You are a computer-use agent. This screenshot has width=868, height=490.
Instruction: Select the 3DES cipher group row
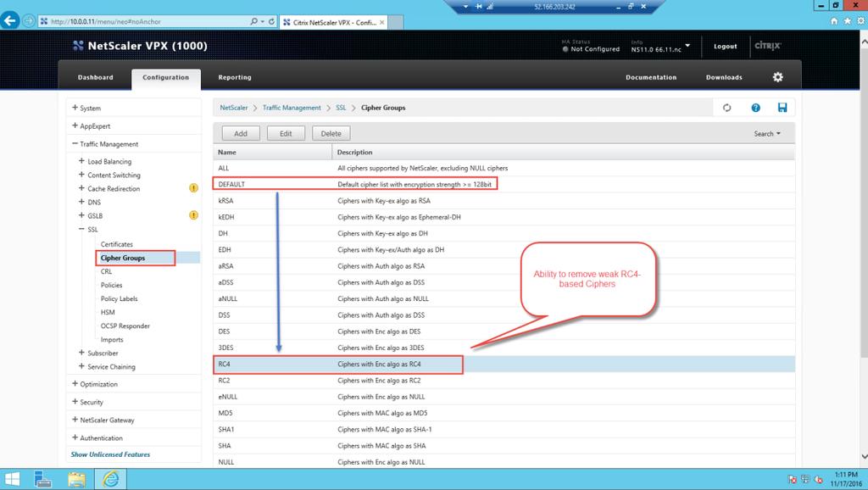tap(504, 348)
